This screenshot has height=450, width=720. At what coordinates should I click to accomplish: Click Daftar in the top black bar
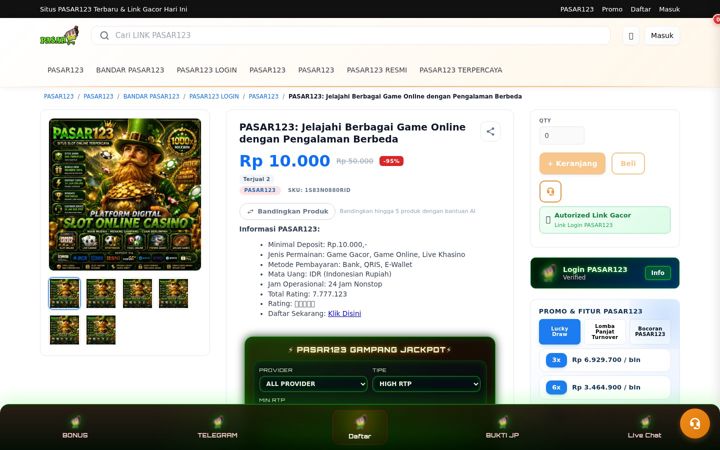click(641, 9)
